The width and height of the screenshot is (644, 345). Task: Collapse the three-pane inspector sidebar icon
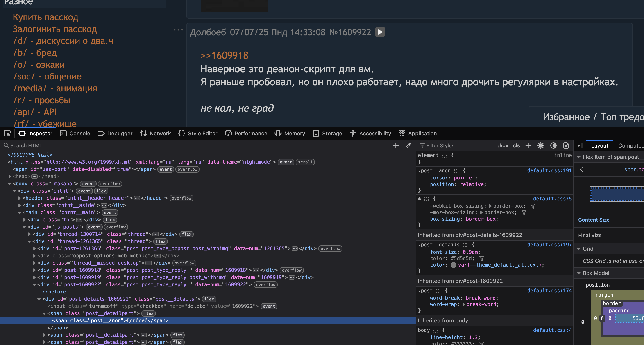click(x=580, y=145)
